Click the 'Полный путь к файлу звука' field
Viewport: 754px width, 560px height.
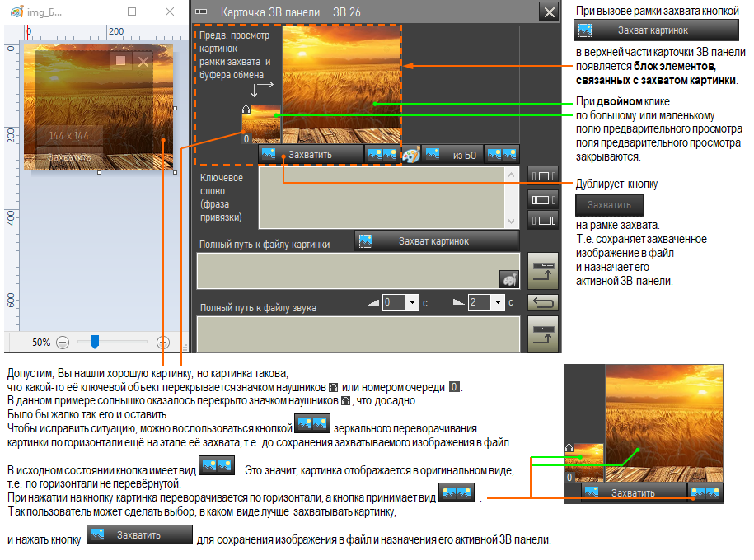click(x=358, y=334)
